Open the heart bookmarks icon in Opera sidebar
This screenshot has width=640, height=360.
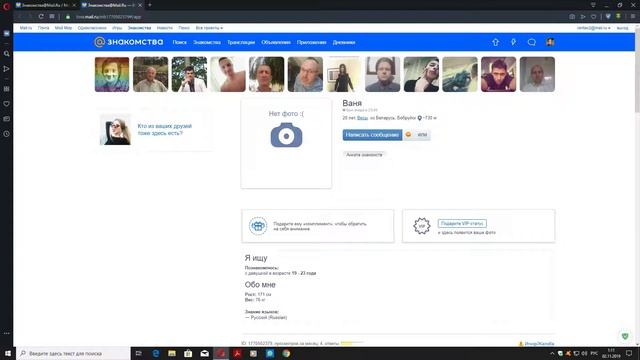(6, 104)
